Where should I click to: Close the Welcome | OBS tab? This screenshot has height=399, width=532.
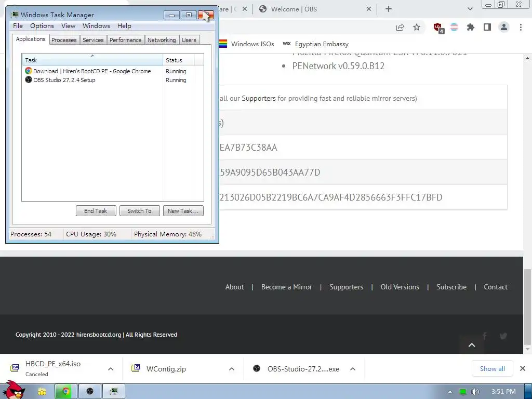tap(369, 9)
